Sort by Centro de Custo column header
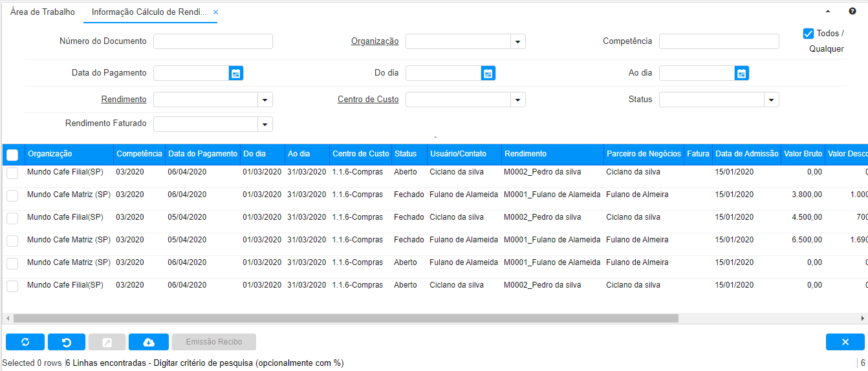Viewport: 868px width, 371px height. click(x=361, y=154)
